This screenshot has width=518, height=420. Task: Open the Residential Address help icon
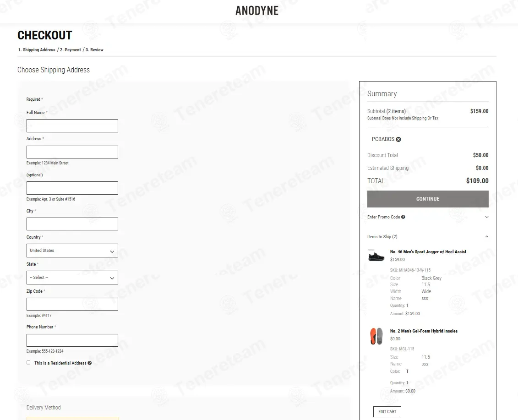89,363
